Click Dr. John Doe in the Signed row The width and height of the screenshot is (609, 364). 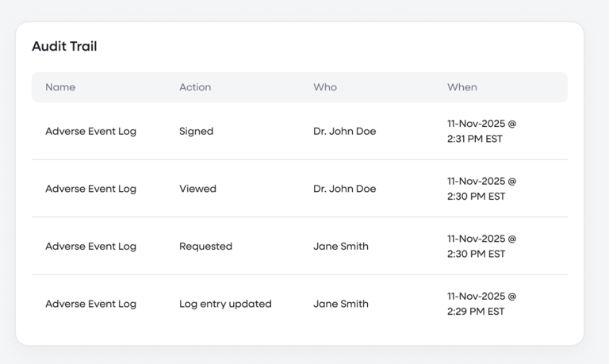(x=344, y=132)
